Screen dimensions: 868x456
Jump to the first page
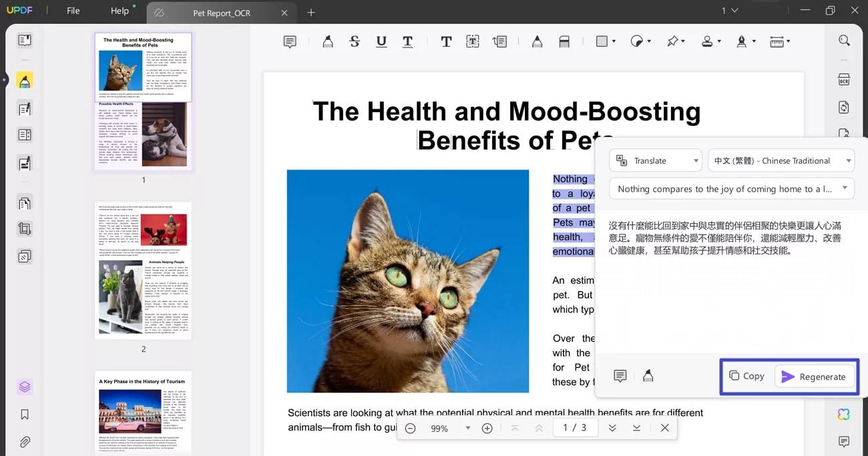[x=514, y=428]
